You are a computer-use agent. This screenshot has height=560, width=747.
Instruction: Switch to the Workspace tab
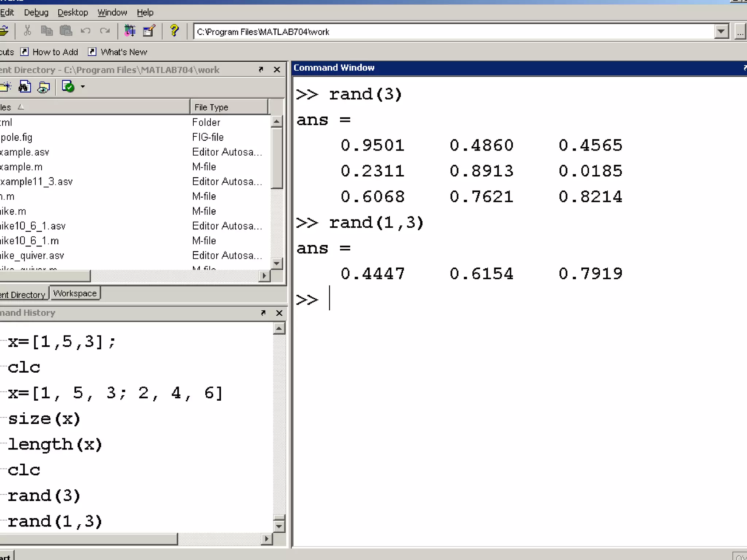pos(75,293)
